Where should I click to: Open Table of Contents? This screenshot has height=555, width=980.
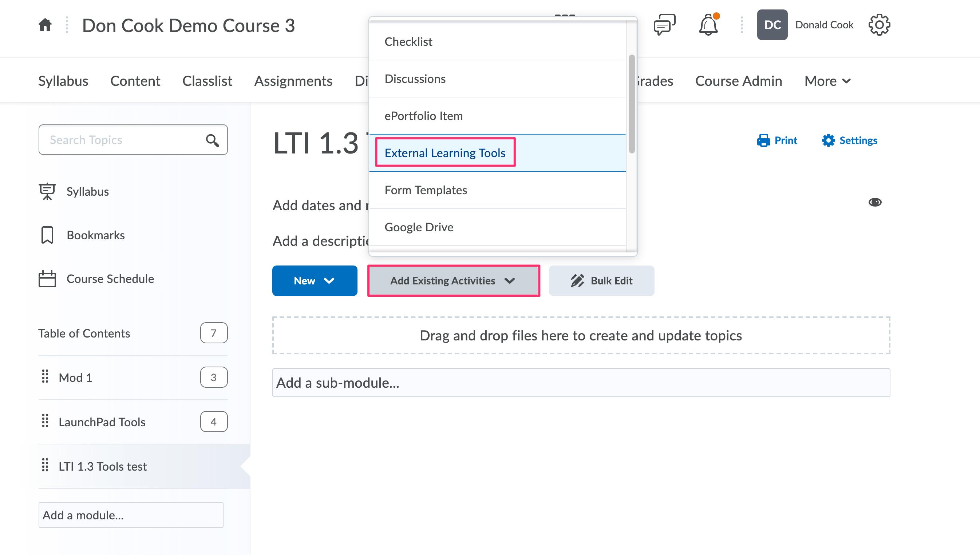84,333
